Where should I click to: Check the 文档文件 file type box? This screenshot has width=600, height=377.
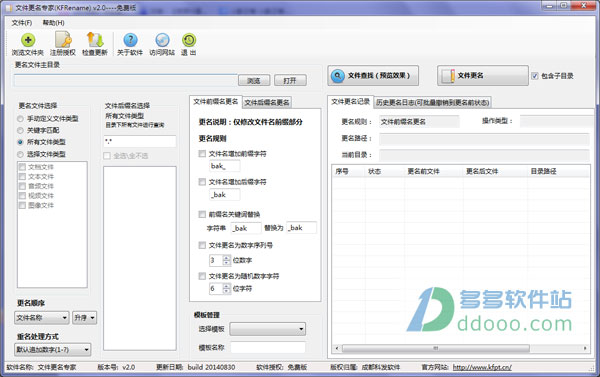[x=22, y=167]
